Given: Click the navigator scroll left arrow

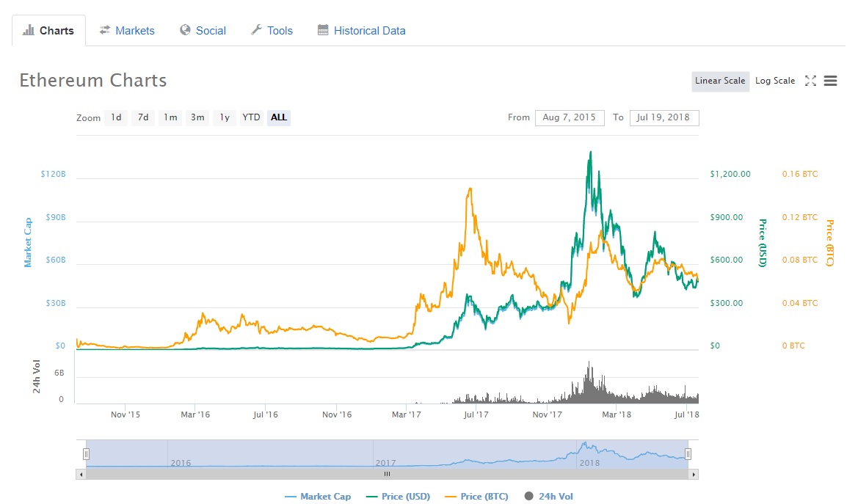Looking at the screenshot, I should tap(81, 475).
